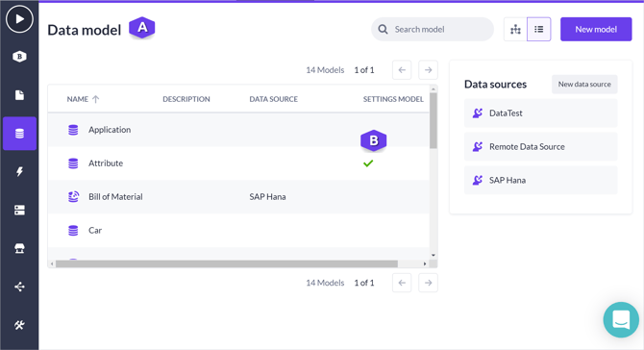Click the horizontal scrollbar right arrow
Screen dimensions: 644x350
425,263
